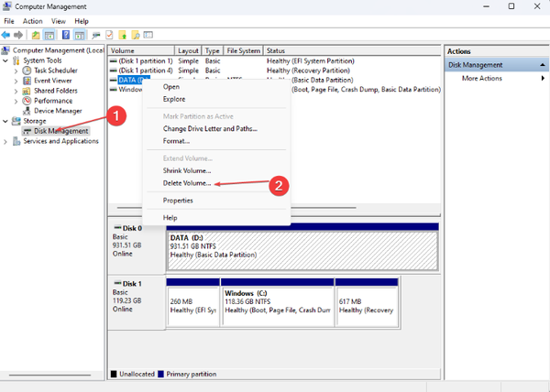This screenshot has width=550, height=392.
Task: Collapse the System Tools tree node
Action: pyautogui.click(x=5, y=61)
